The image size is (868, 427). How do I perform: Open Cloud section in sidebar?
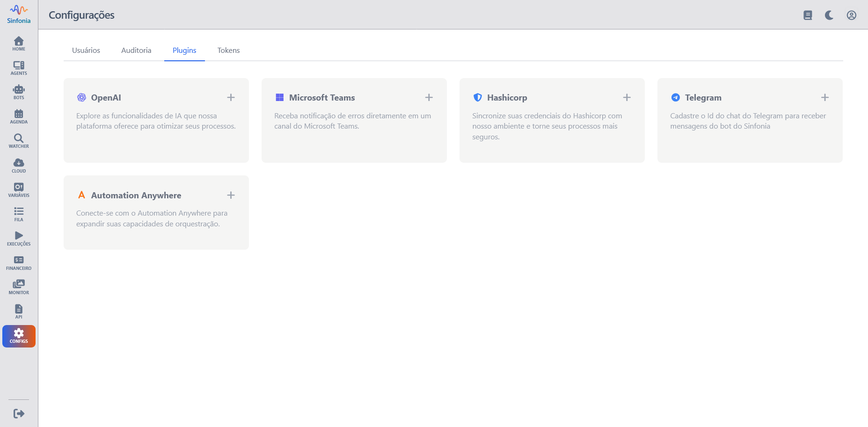click(19, 165)
